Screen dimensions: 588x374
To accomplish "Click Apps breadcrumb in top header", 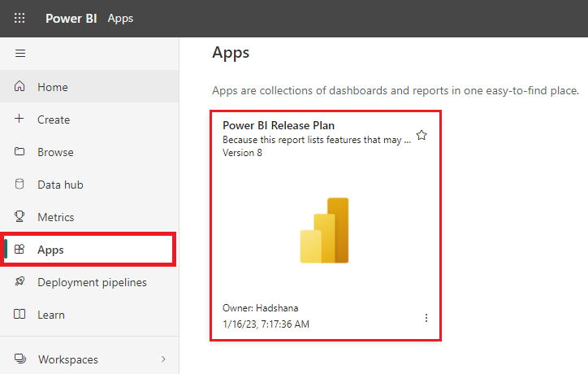I will (x=120, y=19).
